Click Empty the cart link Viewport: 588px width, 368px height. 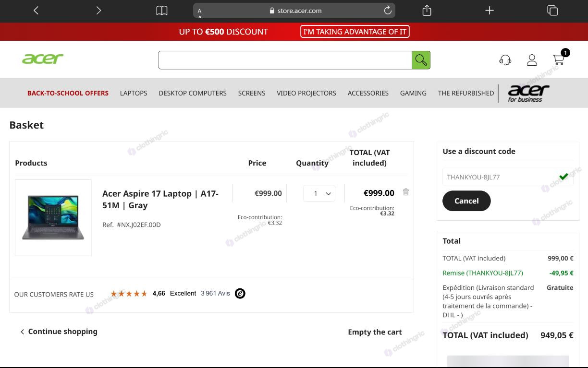tap(375, 332)
